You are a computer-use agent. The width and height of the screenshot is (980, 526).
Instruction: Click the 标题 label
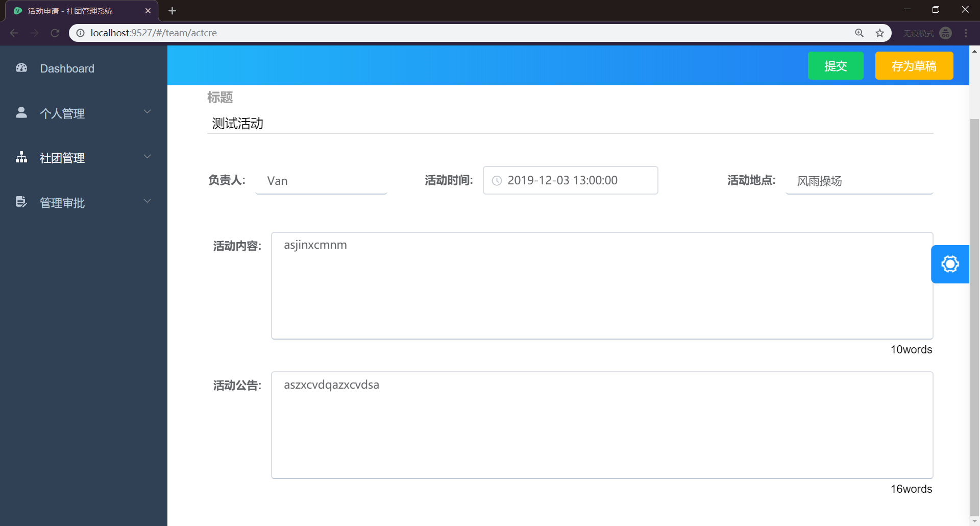click(x=220, y=97)
